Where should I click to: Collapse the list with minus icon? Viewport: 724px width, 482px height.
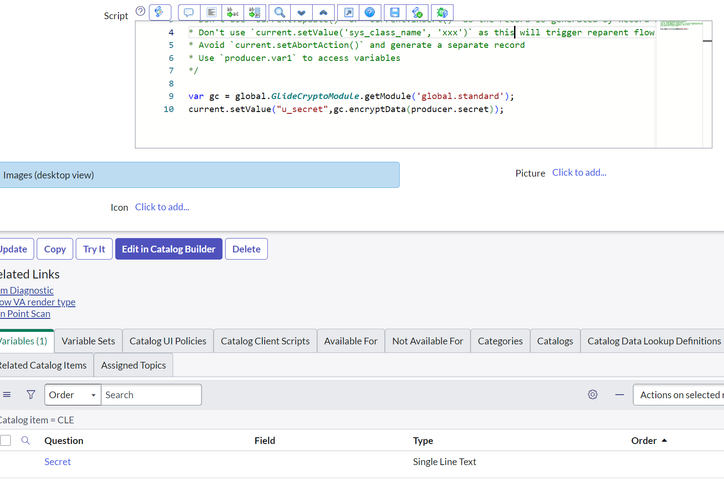click(x=620, y=395)
